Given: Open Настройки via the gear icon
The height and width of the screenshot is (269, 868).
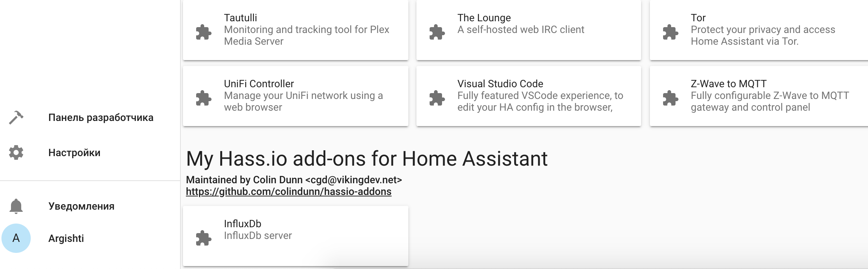Looking at the screenshot, I should [x=16, y=153].
